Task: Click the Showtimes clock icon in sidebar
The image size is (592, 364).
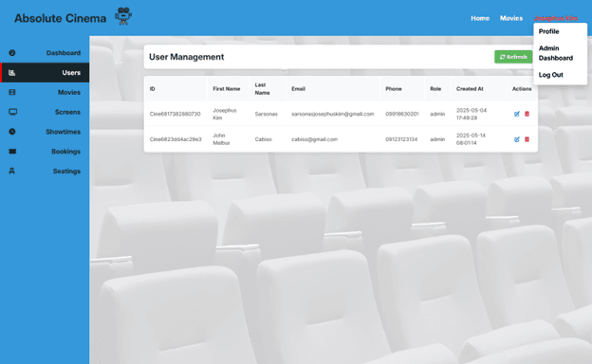Action: tap(12, 132)
